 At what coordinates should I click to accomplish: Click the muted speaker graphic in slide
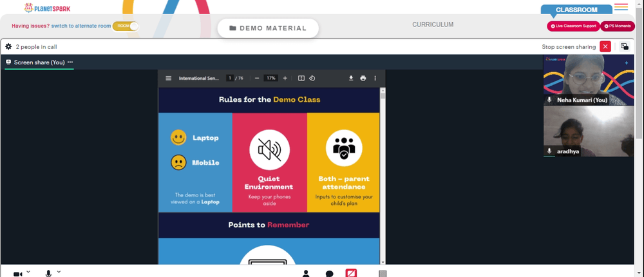click(x=269, y=149)
